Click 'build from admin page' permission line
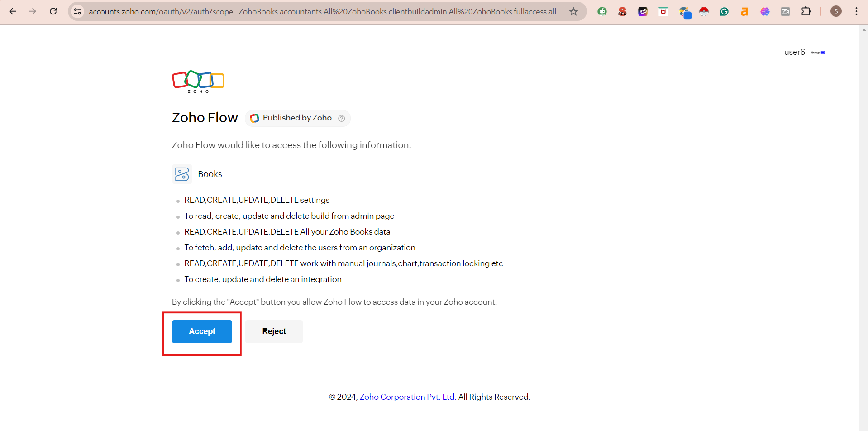868x431 pixels. pyautogui.click(x=289, y=216)
